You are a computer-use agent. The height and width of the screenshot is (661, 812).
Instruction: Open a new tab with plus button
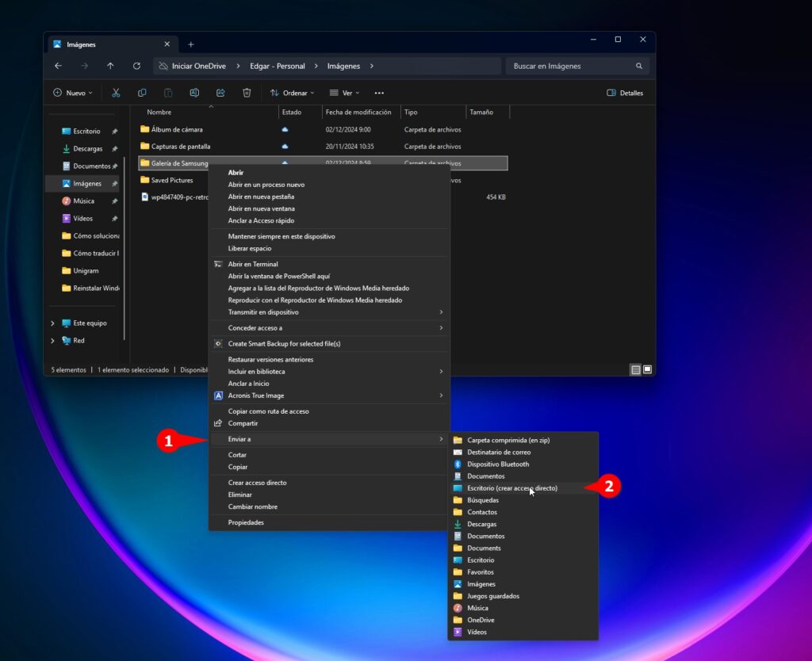(190, 44)
